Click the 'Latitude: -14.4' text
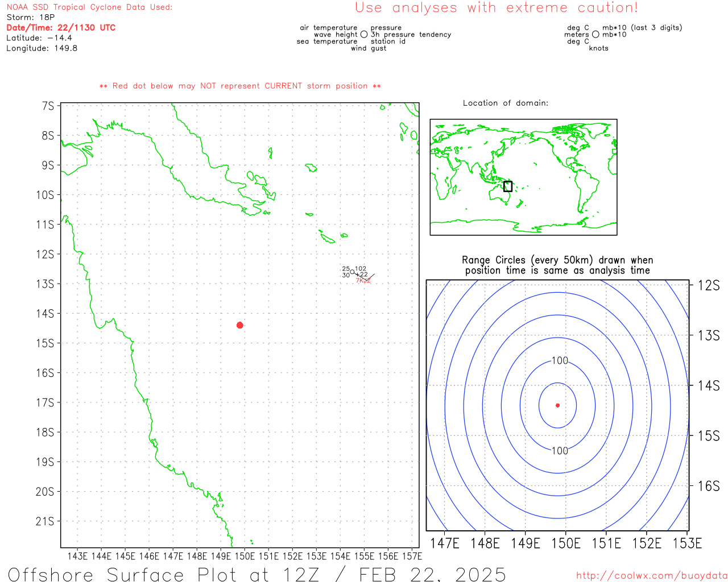This screenshot has width=728, height=582. tap(39, 38)
